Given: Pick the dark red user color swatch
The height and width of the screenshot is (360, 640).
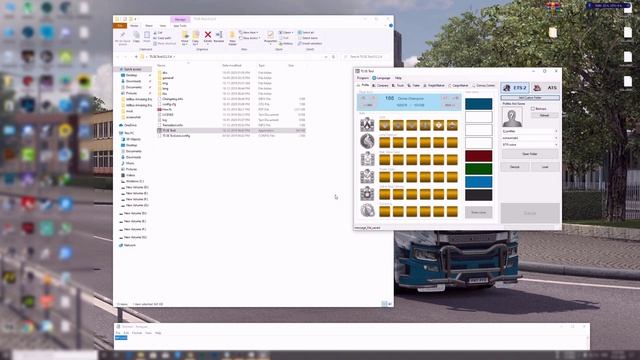Looking at the screenshot, I should pos(478,156).
